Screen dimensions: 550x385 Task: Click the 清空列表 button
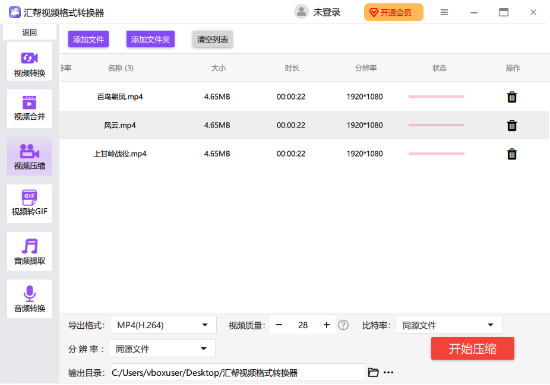click(212, 39)
